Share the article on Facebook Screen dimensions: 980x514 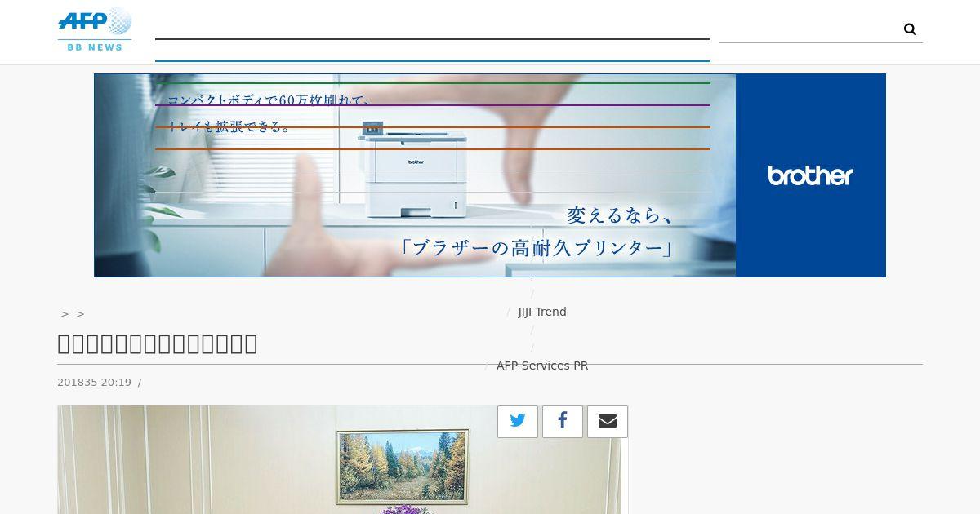[563, 422]
